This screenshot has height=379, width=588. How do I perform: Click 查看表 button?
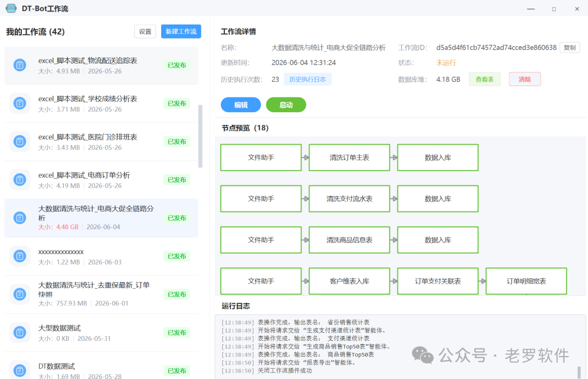point(485,79)
